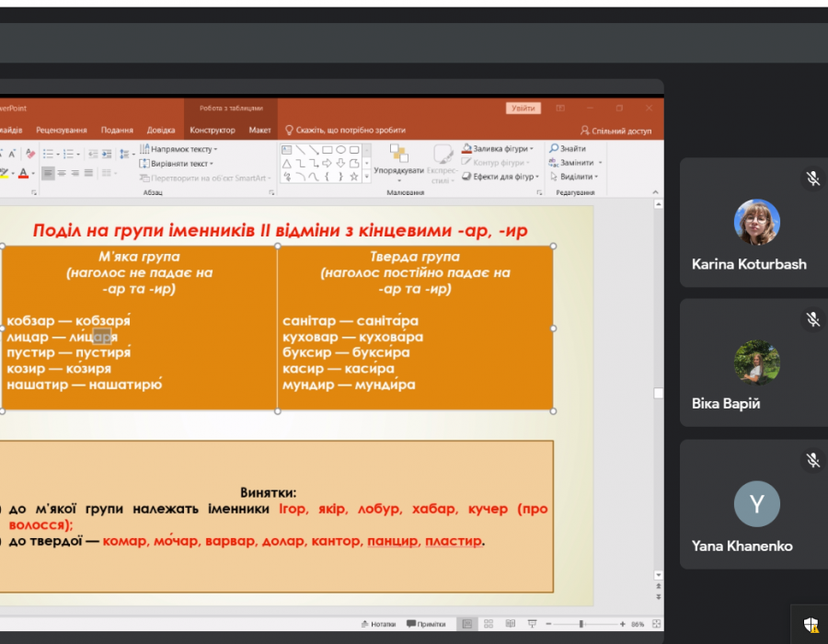Viewport: 828px width, 644px height.
Task: Expand Заливка фігури dropdown
Action: pos(532,149)
